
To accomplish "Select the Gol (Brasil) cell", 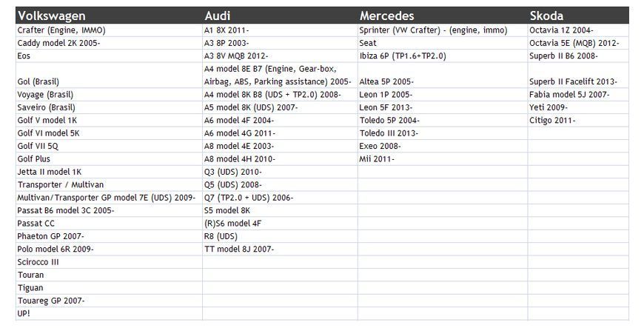I will (109, 76).
